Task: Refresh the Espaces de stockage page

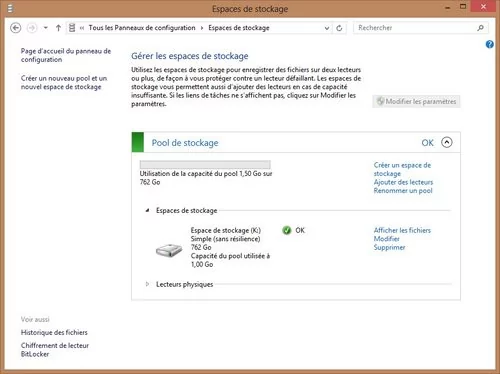Action: 339,28
